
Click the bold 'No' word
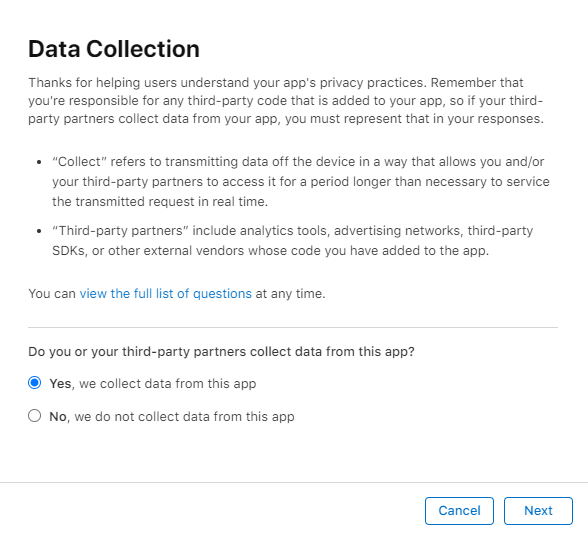click(58, 417)
